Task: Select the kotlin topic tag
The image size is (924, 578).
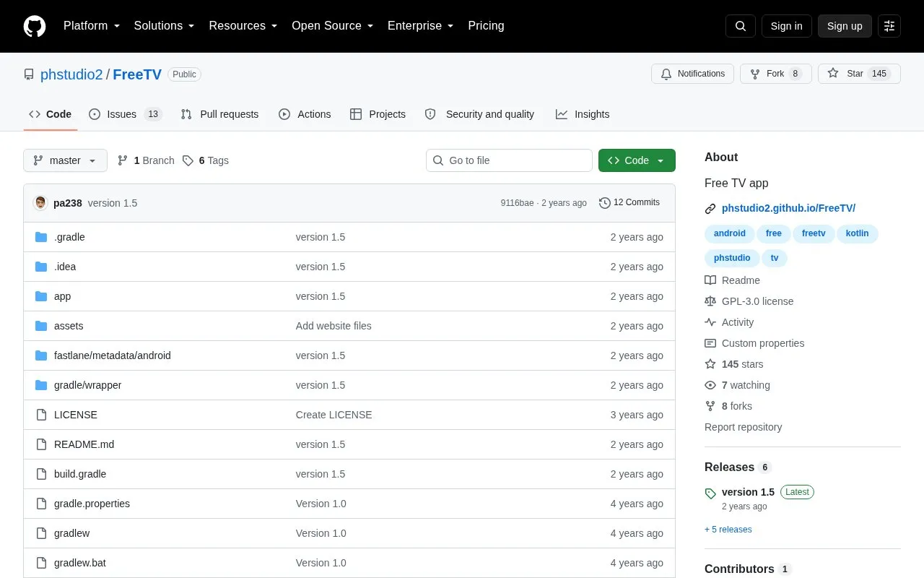Action: [858, 233]
